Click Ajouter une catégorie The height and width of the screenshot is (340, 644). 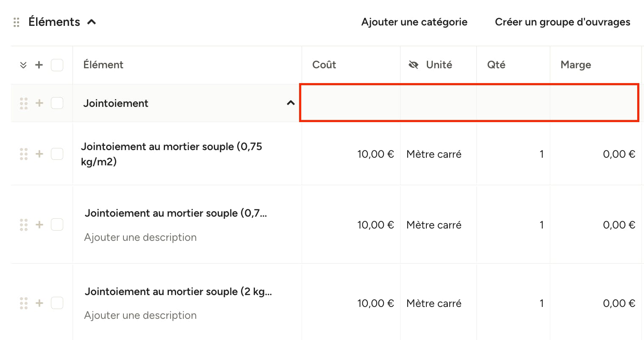pos(414,22)
